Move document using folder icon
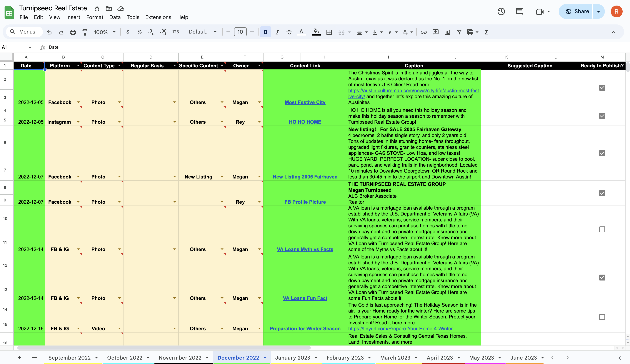This screenshot has width=630, height=364. (109, 9)
